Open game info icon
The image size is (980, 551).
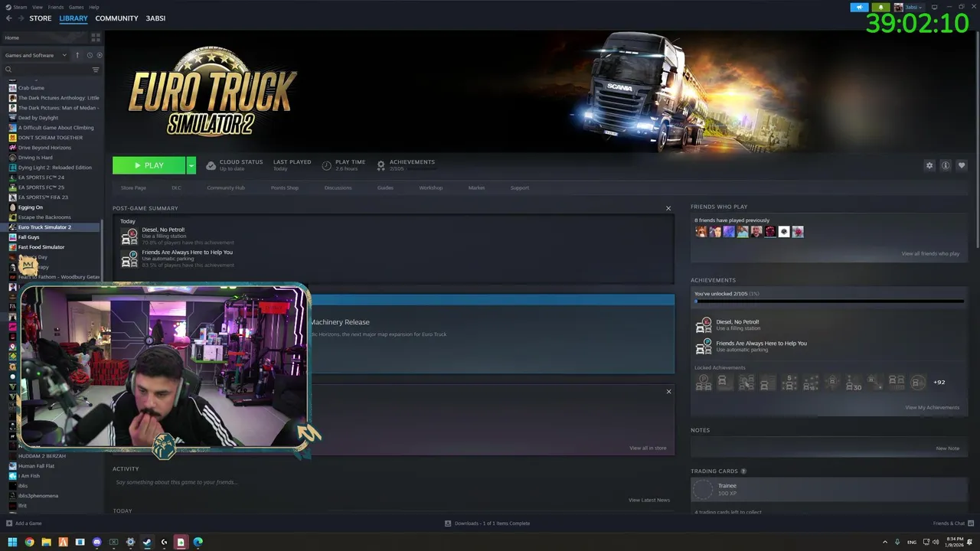coord(946,165)
